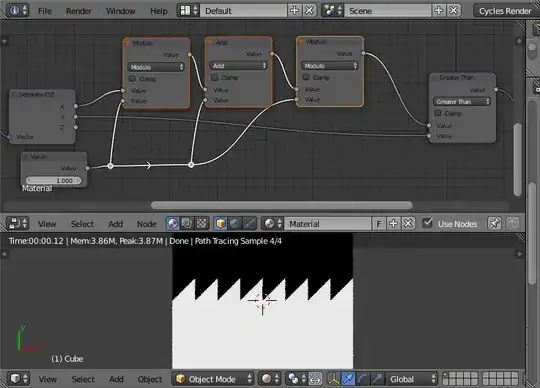The image size is (540, 388).
Task: Open the node editor type selector
Action: coord(18,224)
